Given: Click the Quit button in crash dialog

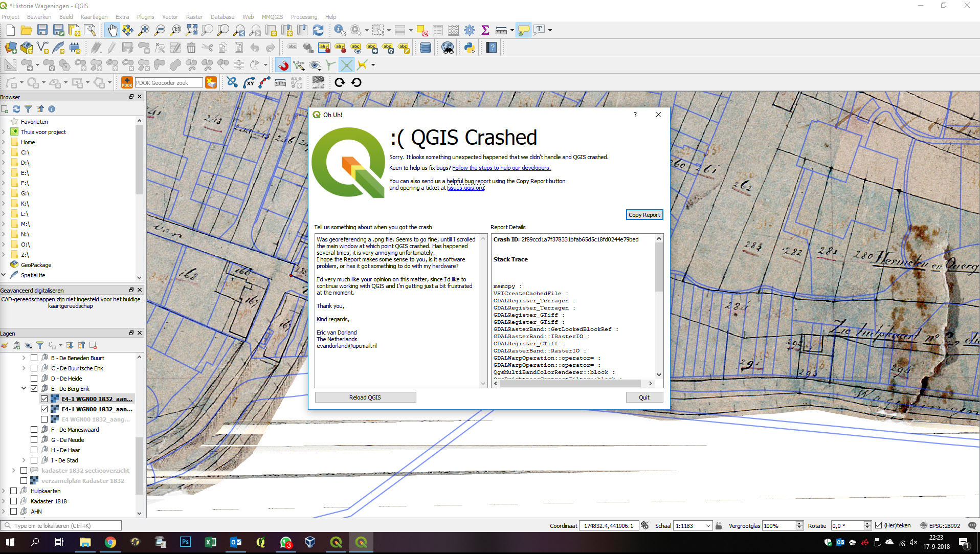Looking at the screenshot, I should pos(644,397).
